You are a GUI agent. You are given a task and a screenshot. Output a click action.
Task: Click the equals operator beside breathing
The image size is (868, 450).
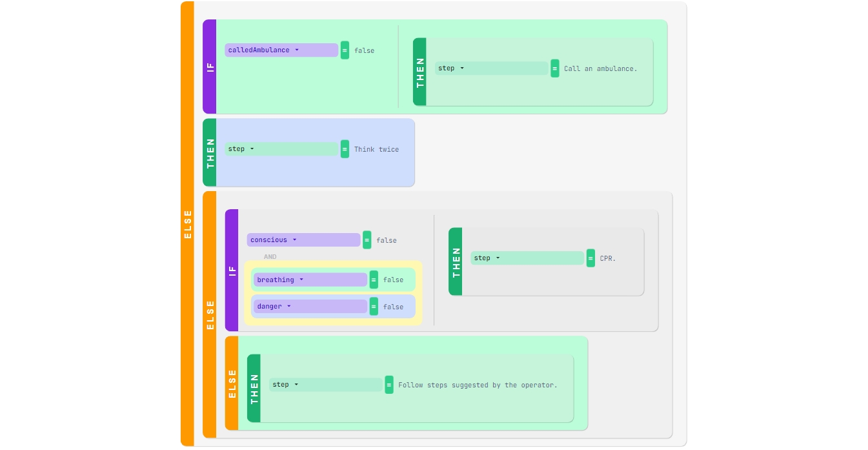click(x=374, y=280)
